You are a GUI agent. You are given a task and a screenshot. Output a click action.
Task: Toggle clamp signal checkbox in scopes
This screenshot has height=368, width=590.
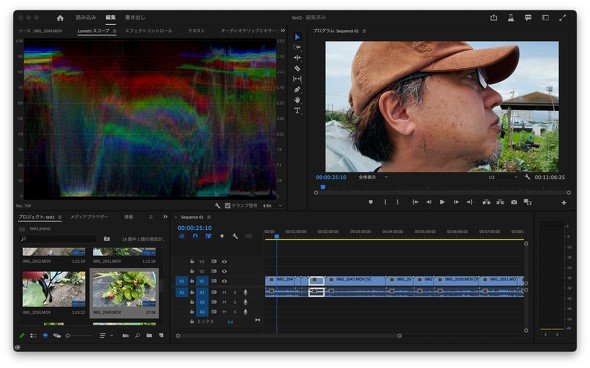[228, 205]
